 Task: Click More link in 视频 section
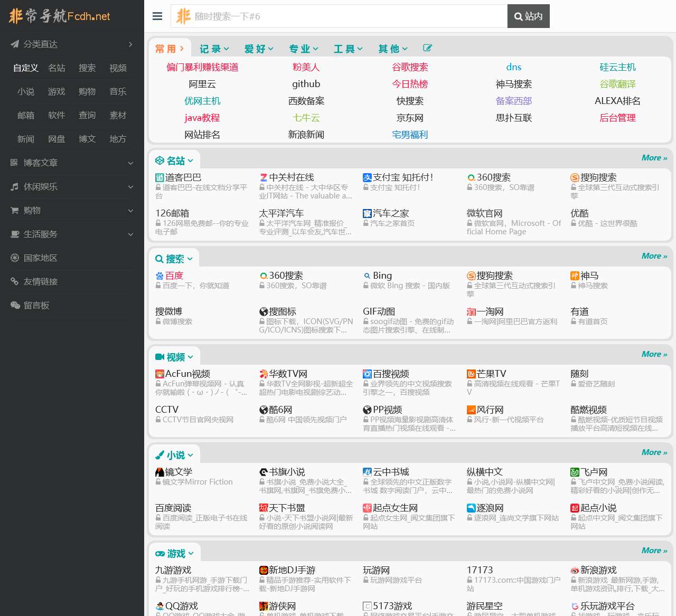654,354
